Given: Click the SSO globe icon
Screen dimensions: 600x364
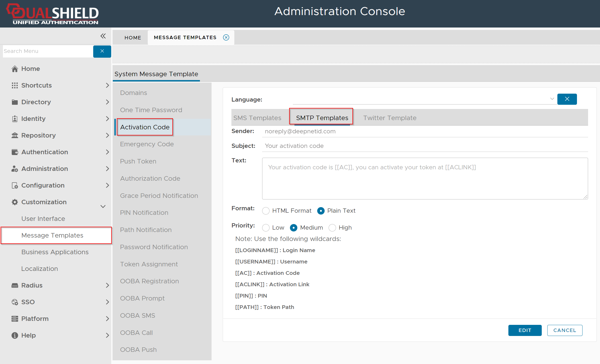Looking at the screenshot, I should pyautogui.click(x=15, y=302).
